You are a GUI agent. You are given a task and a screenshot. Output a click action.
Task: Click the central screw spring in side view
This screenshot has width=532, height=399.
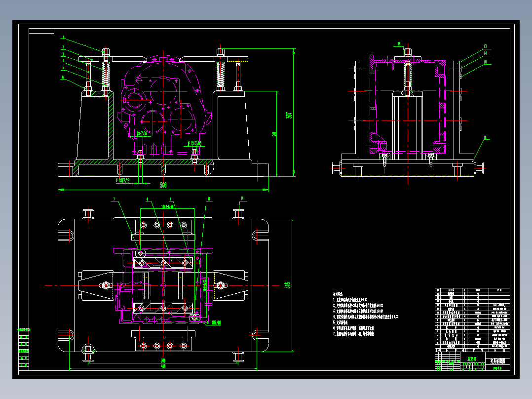[x=408, y=77]
